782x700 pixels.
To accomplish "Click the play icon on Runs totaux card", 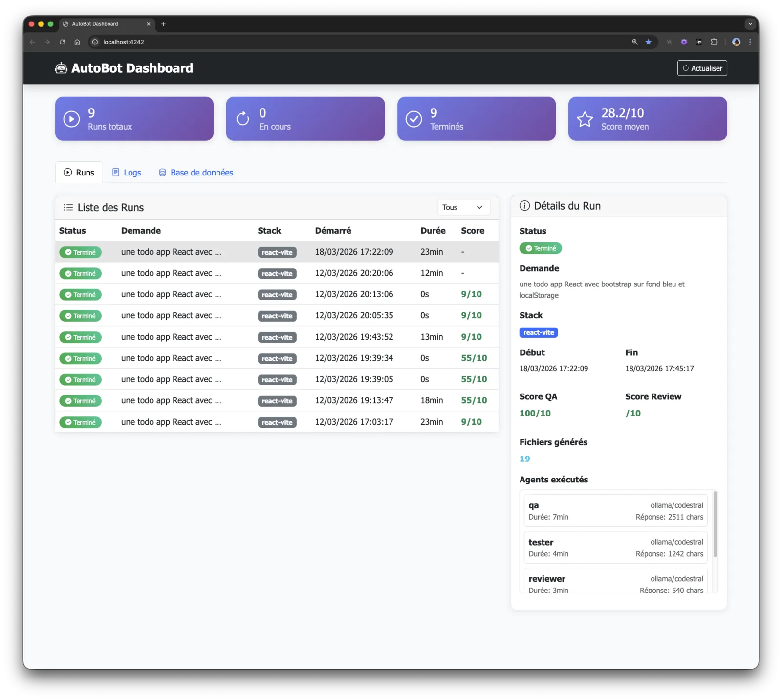I will 71,119.
